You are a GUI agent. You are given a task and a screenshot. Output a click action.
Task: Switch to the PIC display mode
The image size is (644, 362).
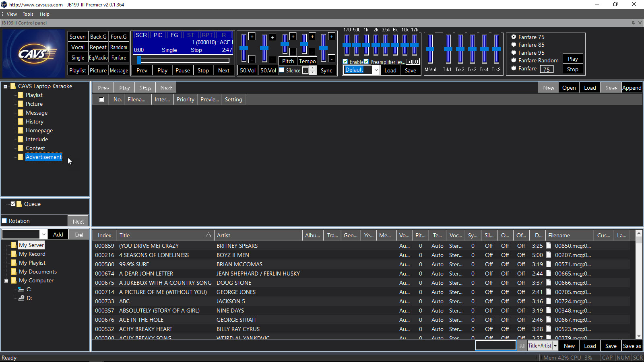158,35
